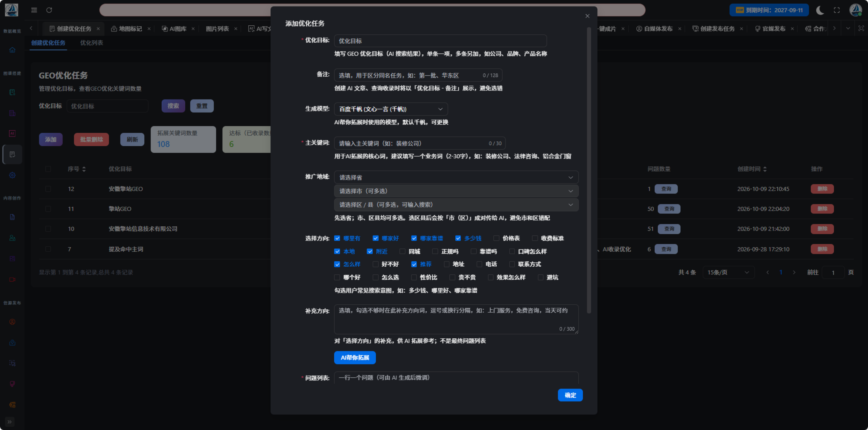Check the 性价比 checkbox
868x430 pixels.
414,277
